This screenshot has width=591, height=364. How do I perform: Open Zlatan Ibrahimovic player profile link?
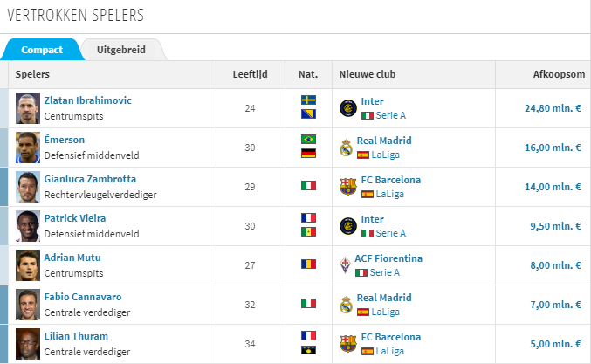tap(88, 100)
